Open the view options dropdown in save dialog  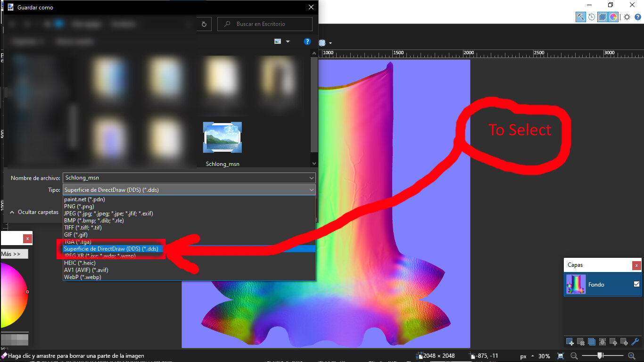288,41
